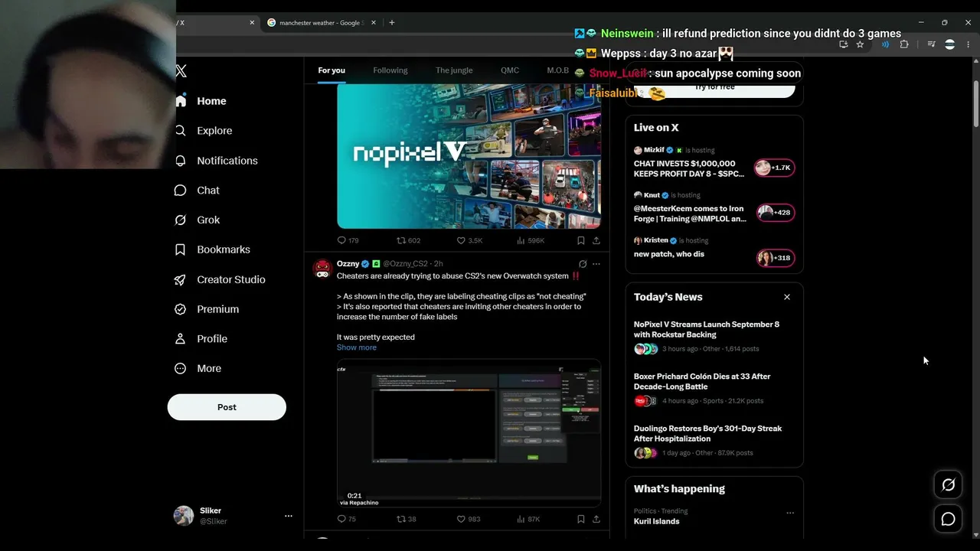Screen dimensions: 980x551
Task: Open more options for Kuril Islands trend
Action: pos(790,513)
